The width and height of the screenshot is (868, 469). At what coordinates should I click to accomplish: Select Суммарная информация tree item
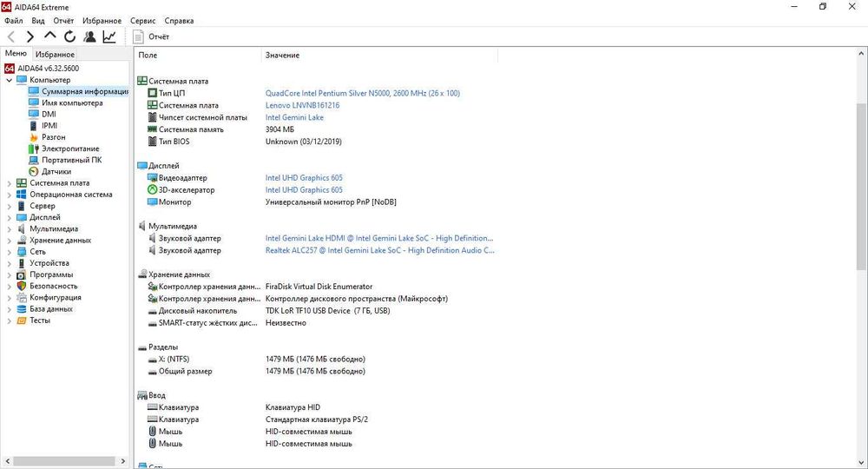pyautogui.click(x=79, y=91)
